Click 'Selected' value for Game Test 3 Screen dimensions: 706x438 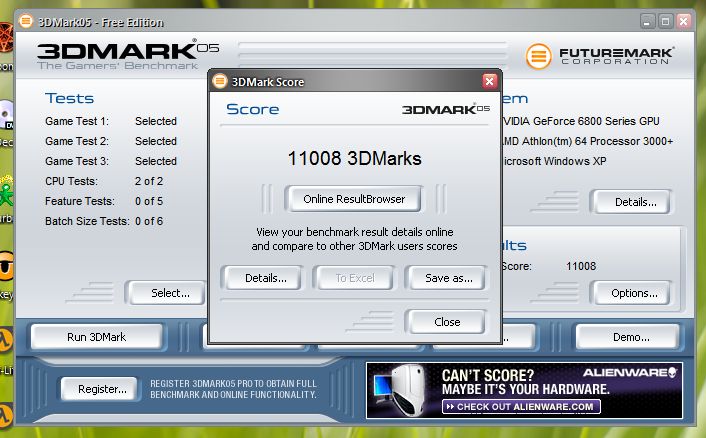pos(156,161)
